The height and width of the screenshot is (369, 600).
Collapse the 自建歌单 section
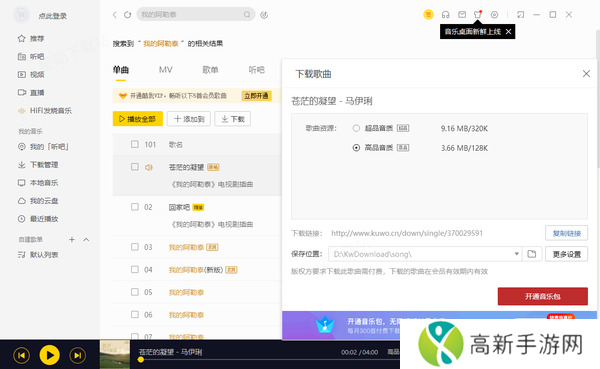[x=86, y=240]
